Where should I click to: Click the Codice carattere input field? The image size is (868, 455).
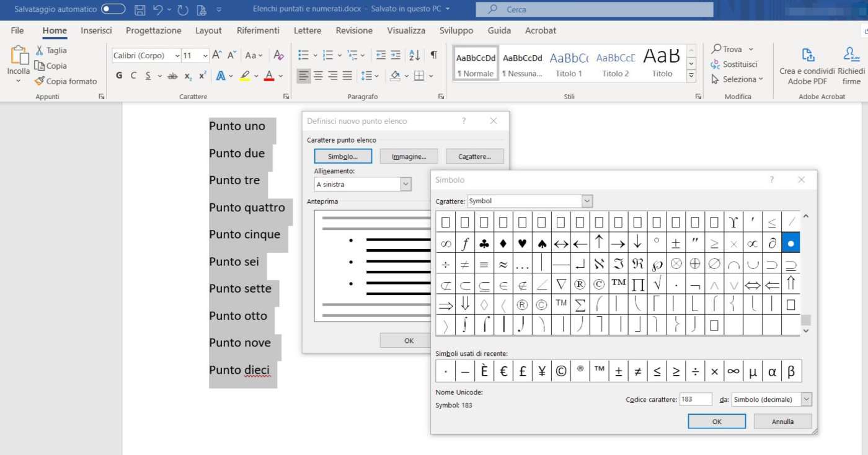pyautogui.click(x=695, y=400)
